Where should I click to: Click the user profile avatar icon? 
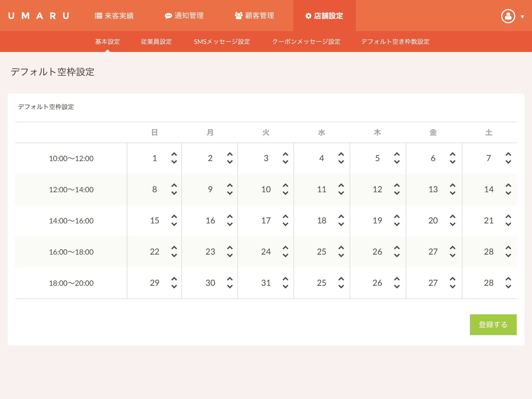508,16
